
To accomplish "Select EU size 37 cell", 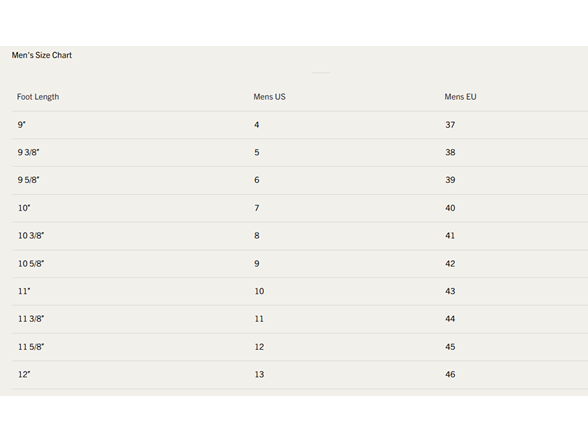I will (450, 125).
